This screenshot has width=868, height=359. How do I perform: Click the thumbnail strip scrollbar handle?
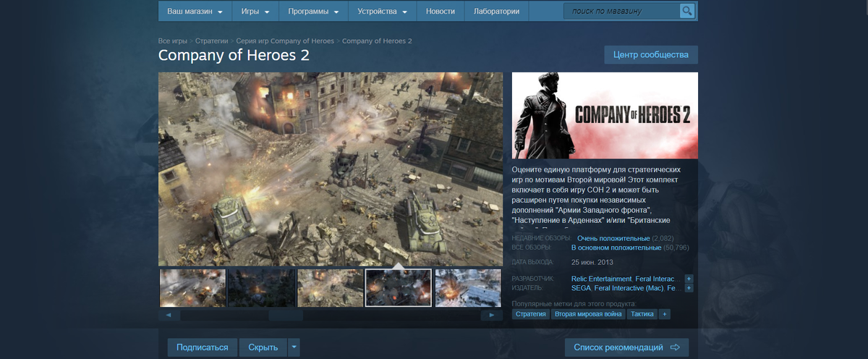[x=286, y=316]
